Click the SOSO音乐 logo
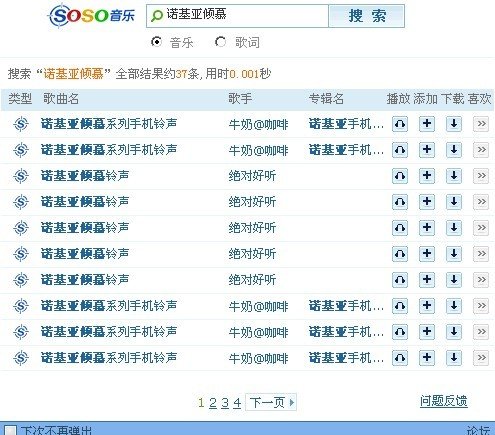 point(92,16)
